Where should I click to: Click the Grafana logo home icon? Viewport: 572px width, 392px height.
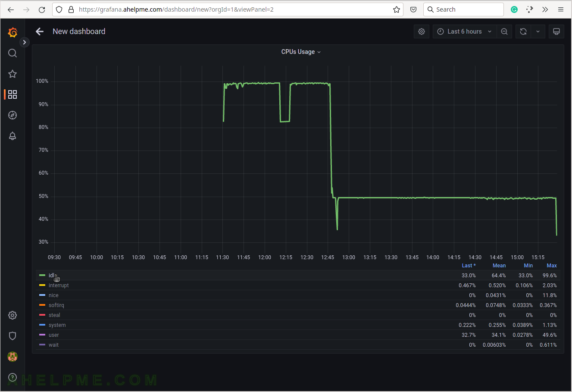13,32
